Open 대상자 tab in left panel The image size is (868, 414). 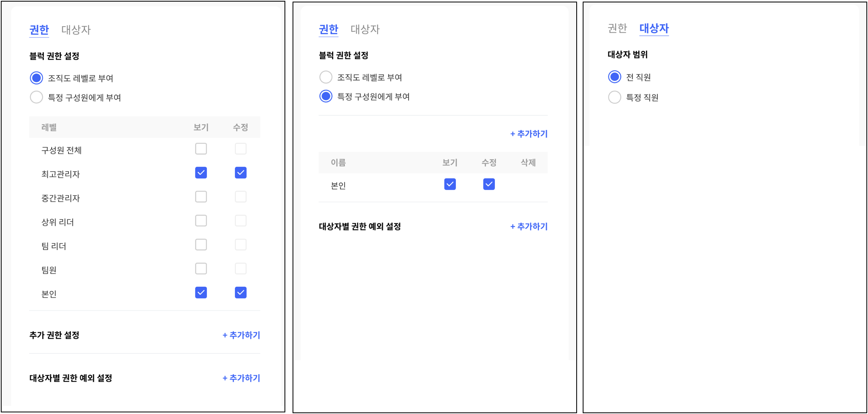click(x=76, y=30)
